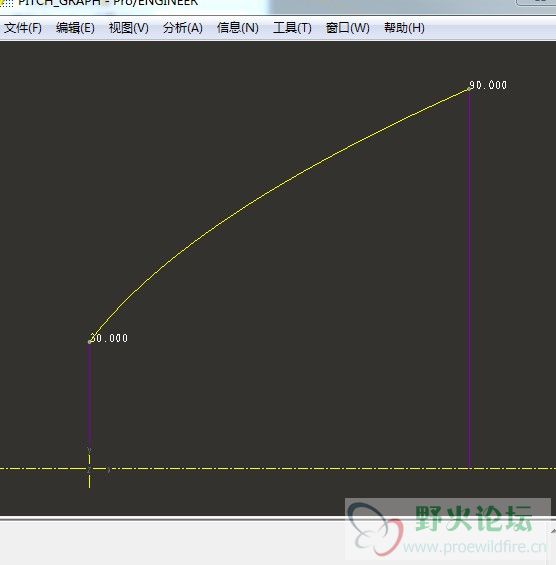Click the Pro/ENGINEER title bar app icon
This screenshot has width=556, height=565.
point(6,3)
